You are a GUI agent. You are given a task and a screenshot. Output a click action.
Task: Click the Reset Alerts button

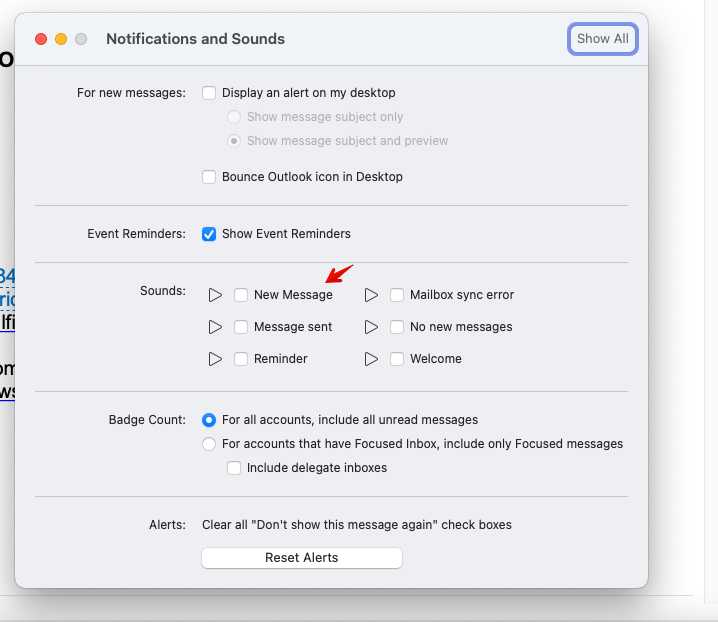click(302, 558)
